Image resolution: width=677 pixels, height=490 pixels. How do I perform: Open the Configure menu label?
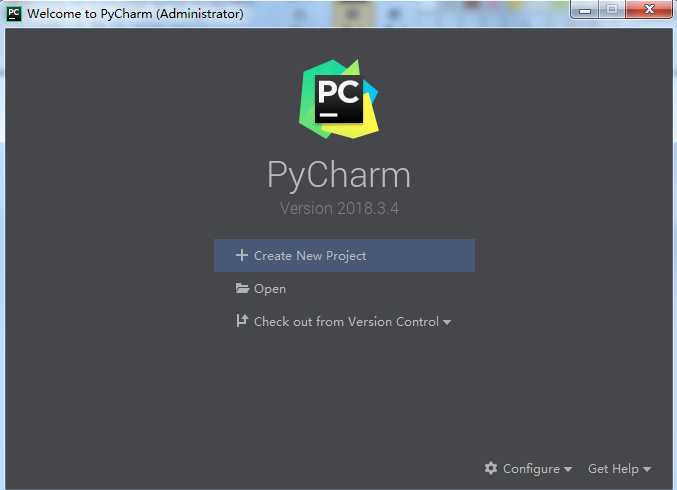click(x=531, y=469)
